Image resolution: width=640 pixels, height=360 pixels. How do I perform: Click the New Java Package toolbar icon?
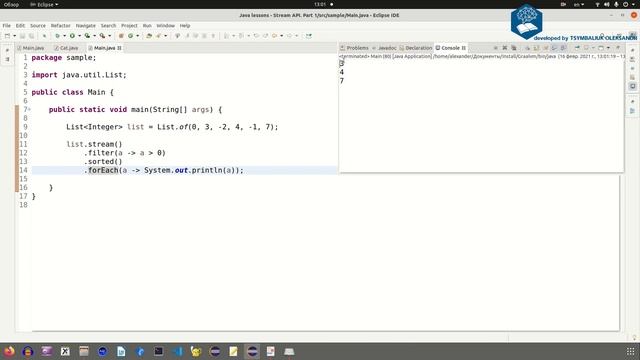click(x=121, y=36)
